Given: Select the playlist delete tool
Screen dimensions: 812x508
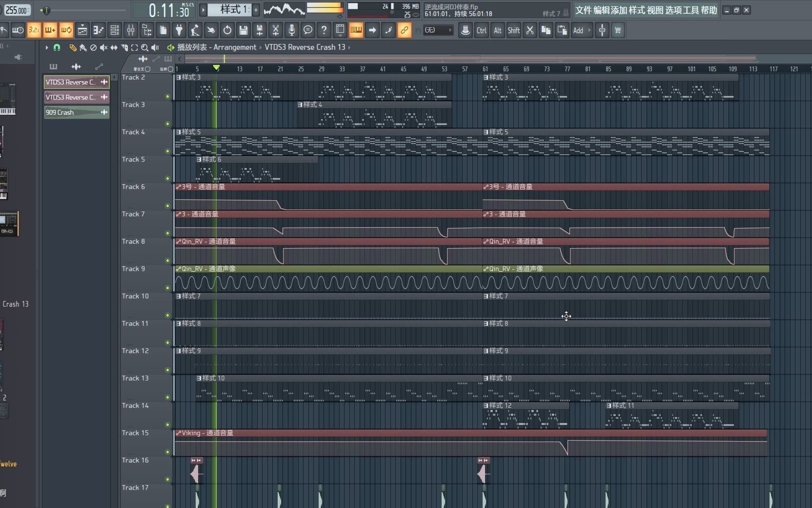Looking at the screenshot, I should pos(93,47).
